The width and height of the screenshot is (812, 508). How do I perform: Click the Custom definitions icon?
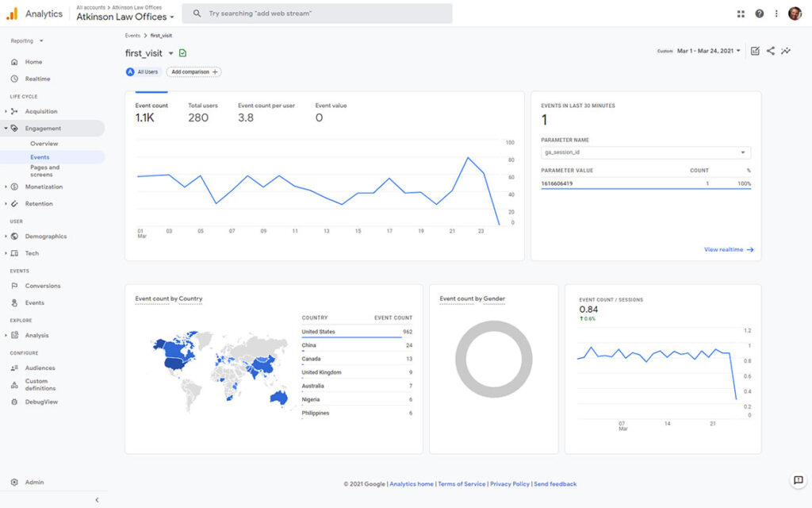click(x=14, y=385)
